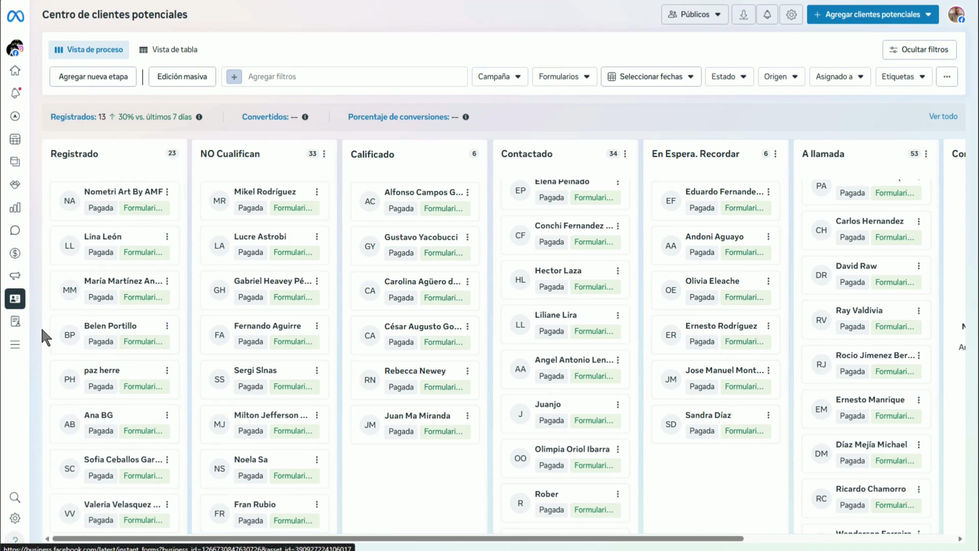Open the Formularios filter dropdown
The height and width of the screenshot is (551, 979).
coord(564,77)
